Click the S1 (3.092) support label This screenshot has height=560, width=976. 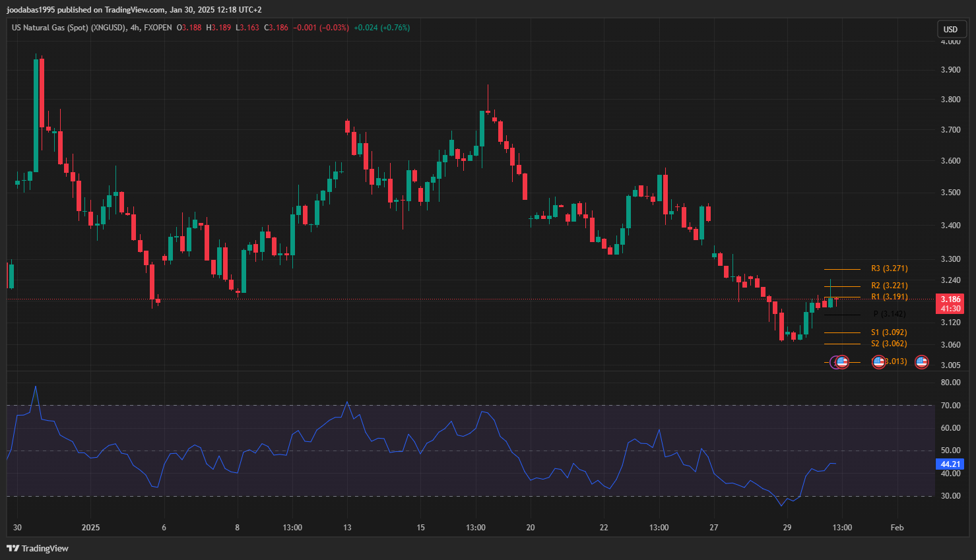[x=888, y=332]
